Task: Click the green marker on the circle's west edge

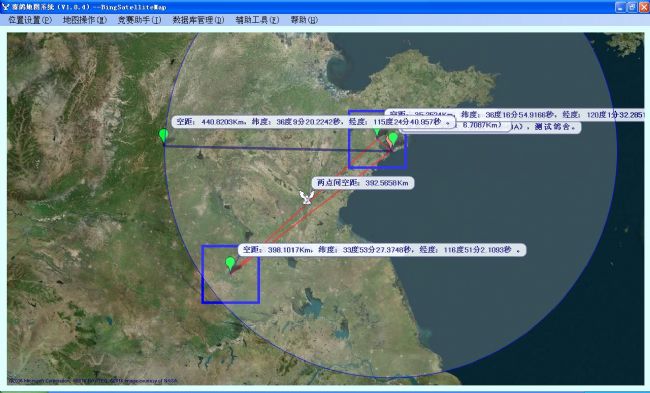Action: 163,136
